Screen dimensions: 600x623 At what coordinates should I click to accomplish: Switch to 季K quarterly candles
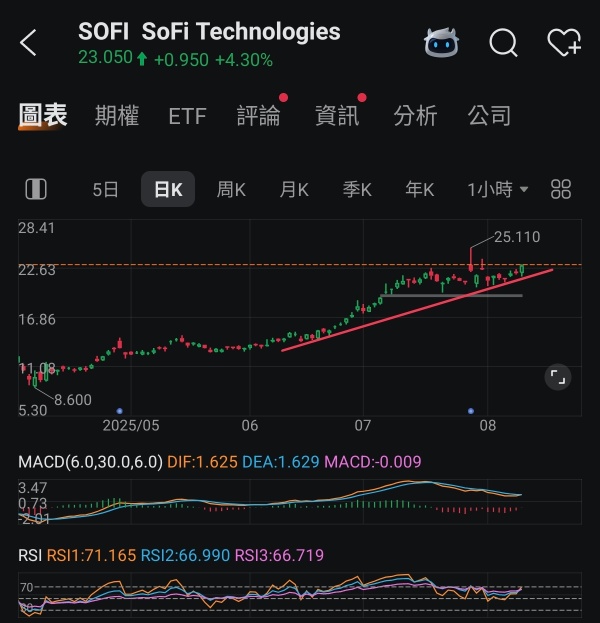click(357, 190)
